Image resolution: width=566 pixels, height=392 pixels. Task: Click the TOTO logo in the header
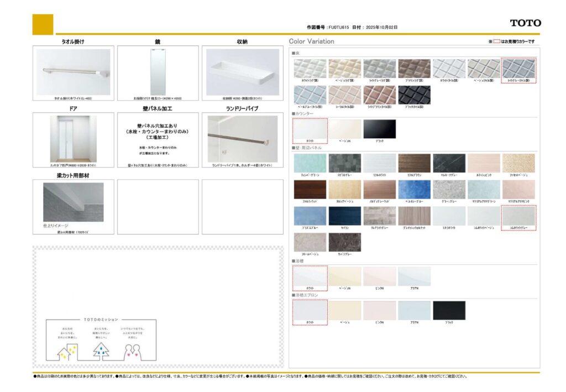[525, 23]
